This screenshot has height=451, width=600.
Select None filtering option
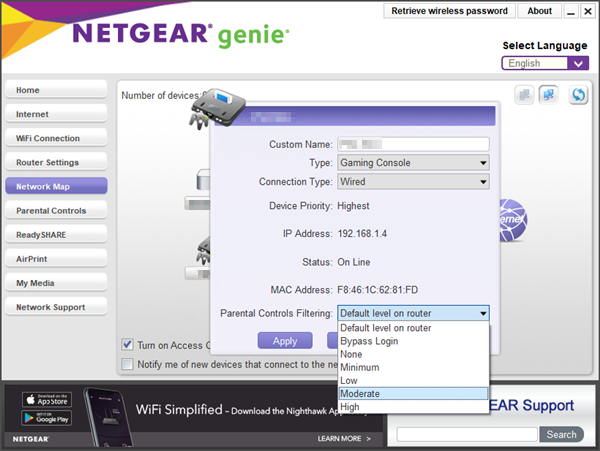(414, 354)
